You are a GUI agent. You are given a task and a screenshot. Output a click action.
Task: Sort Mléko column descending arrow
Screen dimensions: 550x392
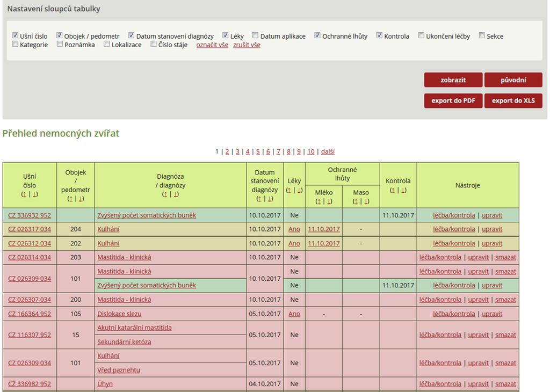point(329,201)
